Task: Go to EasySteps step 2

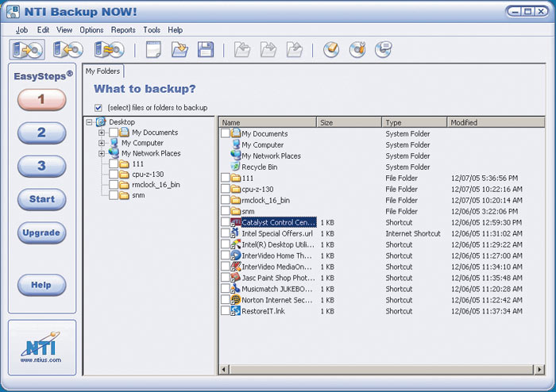Action: click(42, 133)
